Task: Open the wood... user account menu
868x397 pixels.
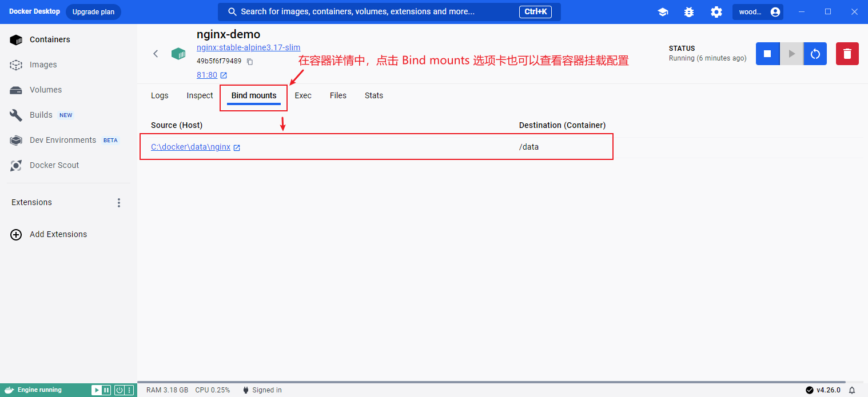Action: click(758, 12)
